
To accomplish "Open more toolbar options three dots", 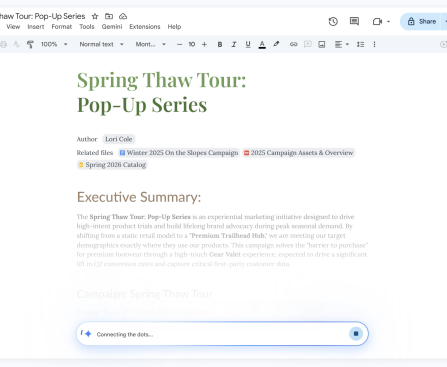I will tap(374, 44).
